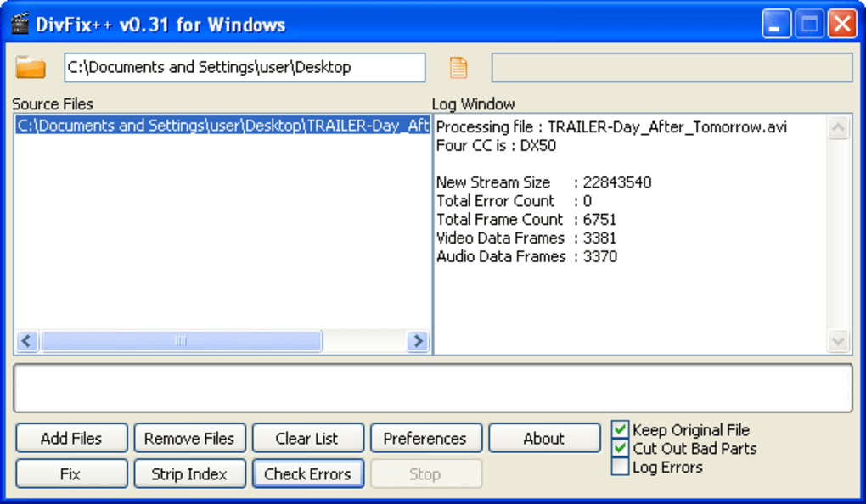Click the Video Data Frames log line
The width and height of the screenshot is (866, 504).
(x=526, y=238)
